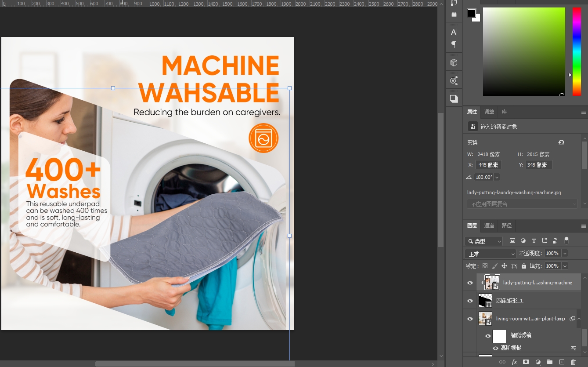
Task: Click the add layer mask icon
Action: 526,362
